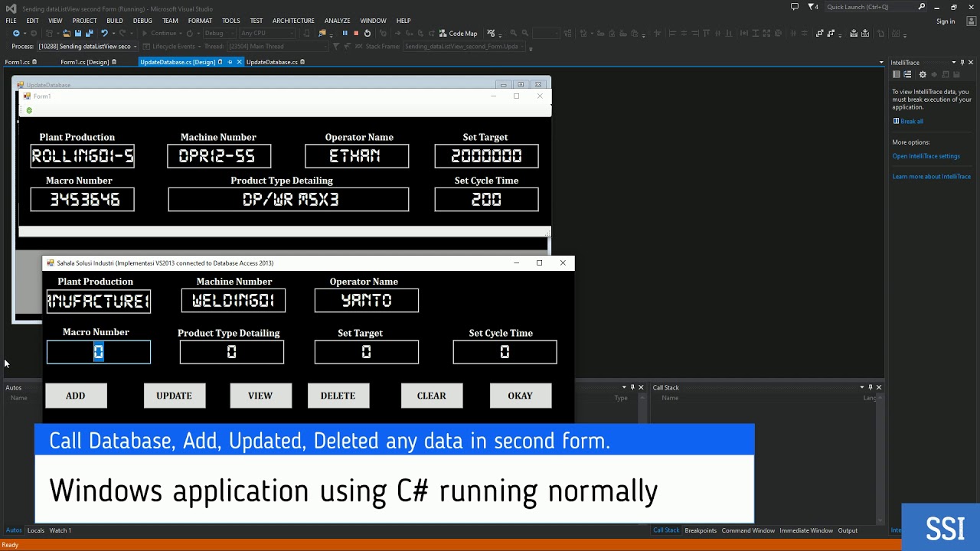This screenshot has width=980, height=551.
Task: Select the Breakpoints tab at bottom
Action: 701,530
